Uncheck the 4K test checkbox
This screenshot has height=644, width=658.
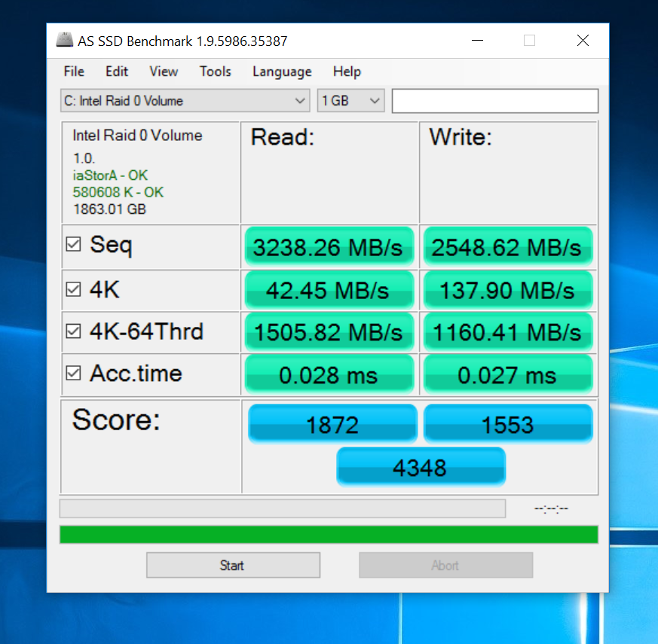click(x=73, y=289)
